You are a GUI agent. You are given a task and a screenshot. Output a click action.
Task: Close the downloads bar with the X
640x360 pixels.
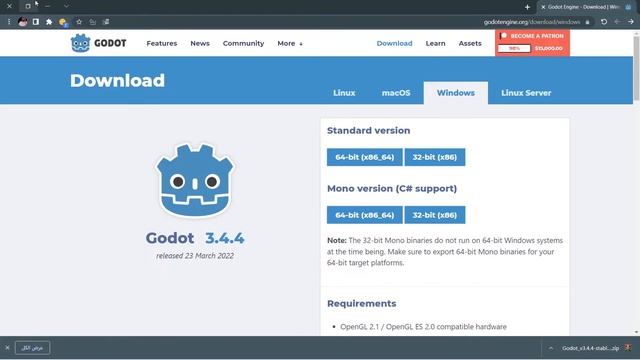click(7, 348)
